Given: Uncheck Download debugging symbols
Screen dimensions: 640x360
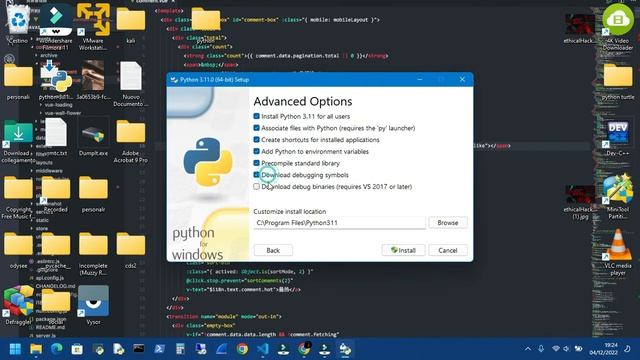Looking at the screenshot, I should (256, 175).
